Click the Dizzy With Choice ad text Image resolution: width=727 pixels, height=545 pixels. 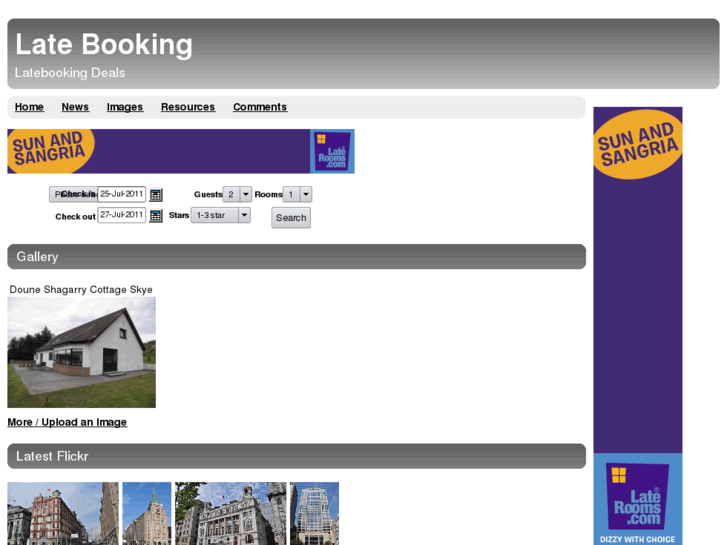tap(638, 539)
